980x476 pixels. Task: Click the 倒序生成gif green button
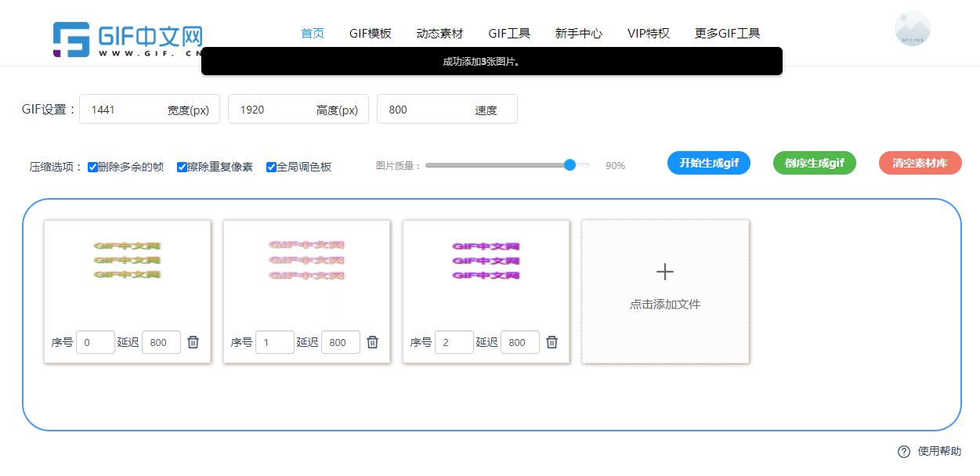click(814, 163)
